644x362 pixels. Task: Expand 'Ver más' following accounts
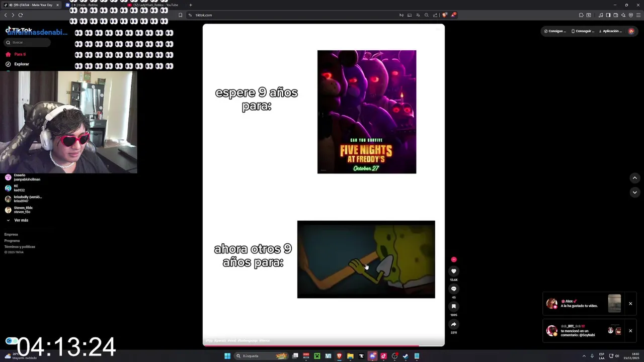[x=17, y=220]
